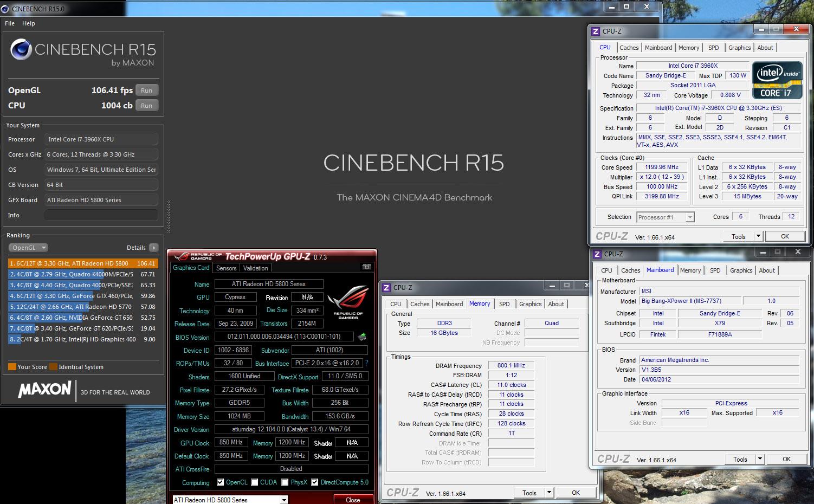The image size is (814, 504).
Task: Toggle the DirectCompute 5.0 checkbox
Action: [315, 482]
